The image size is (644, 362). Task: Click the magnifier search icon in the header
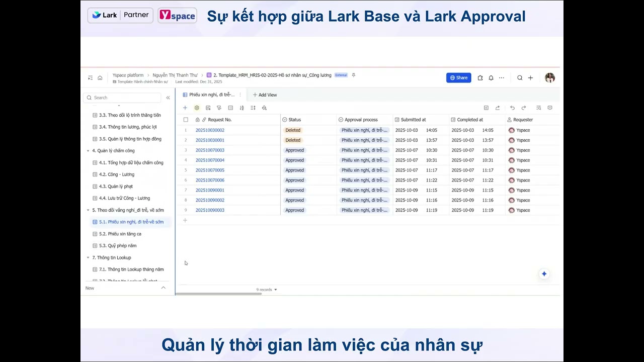coord(520,78)
